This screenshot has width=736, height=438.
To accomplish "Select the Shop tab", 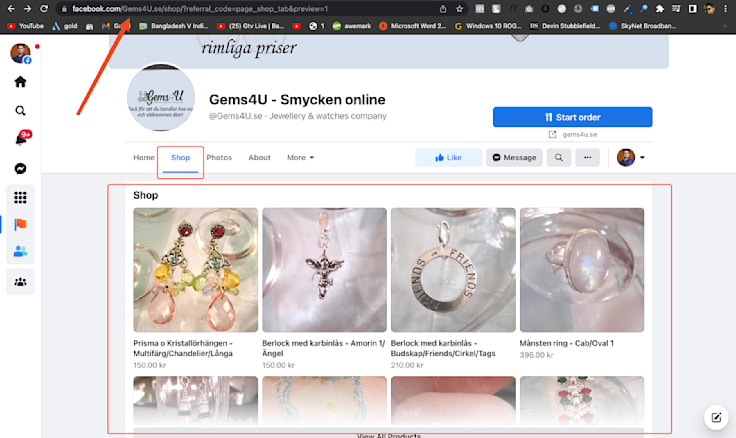I will tap(180, 158).
